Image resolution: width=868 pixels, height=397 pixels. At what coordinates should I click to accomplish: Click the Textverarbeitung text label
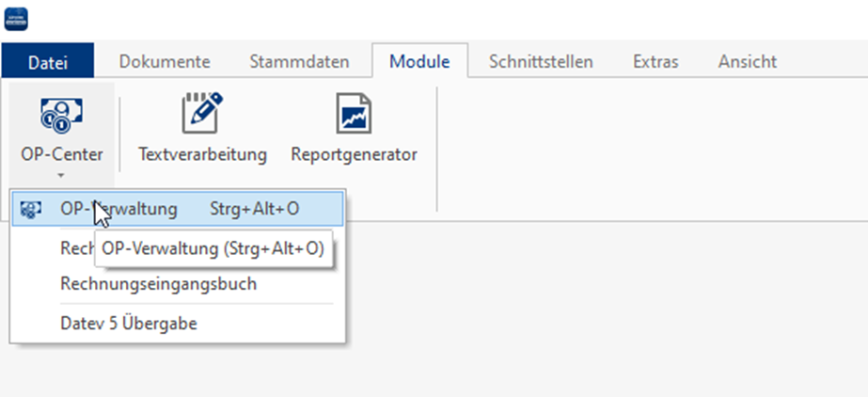202,154
